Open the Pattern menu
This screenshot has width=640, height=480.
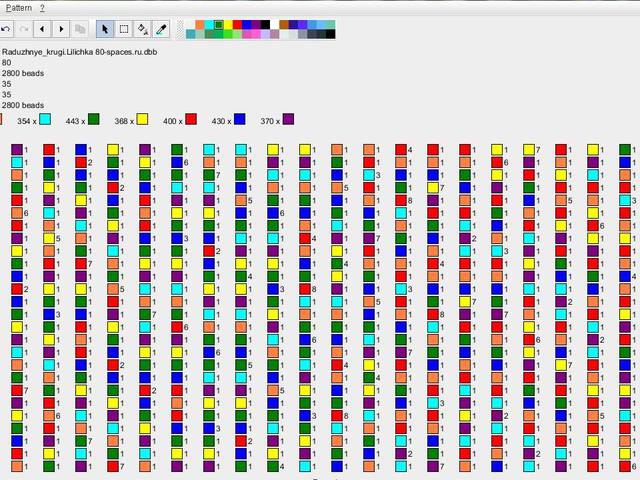(x=19, y=7)
